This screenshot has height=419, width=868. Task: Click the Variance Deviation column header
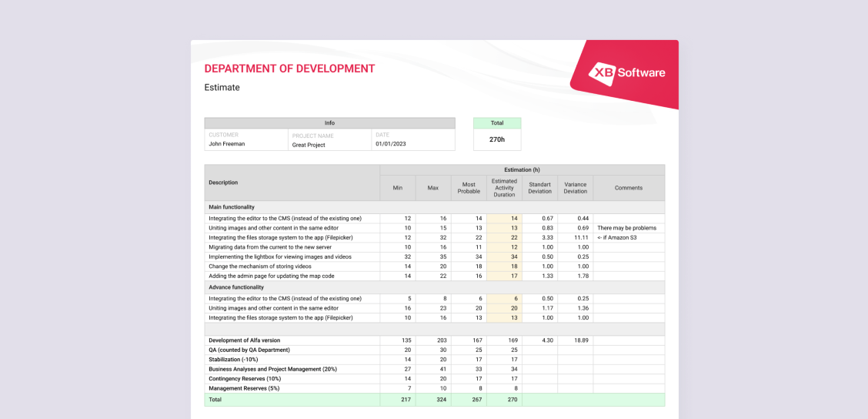575,188
